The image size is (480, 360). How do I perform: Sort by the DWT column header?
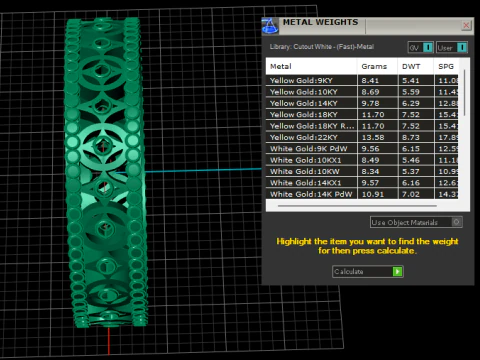pyautogui.click(x=416, y=66)
